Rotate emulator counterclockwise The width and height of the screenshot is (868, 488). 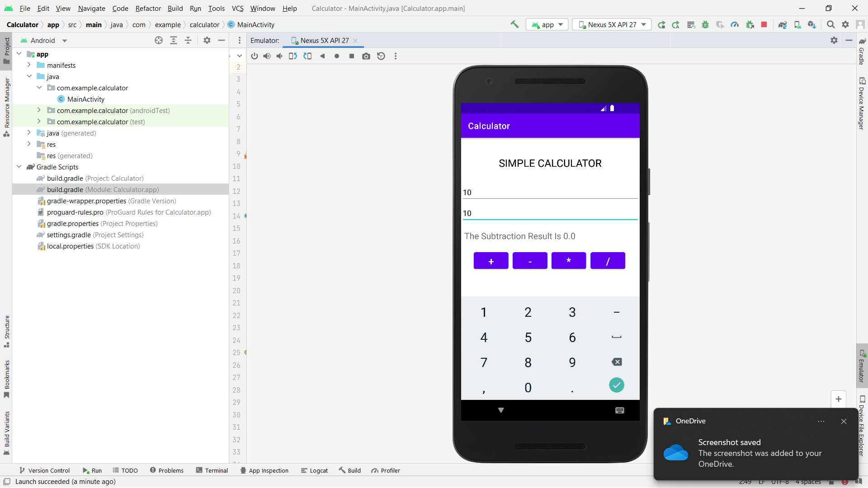293,56
